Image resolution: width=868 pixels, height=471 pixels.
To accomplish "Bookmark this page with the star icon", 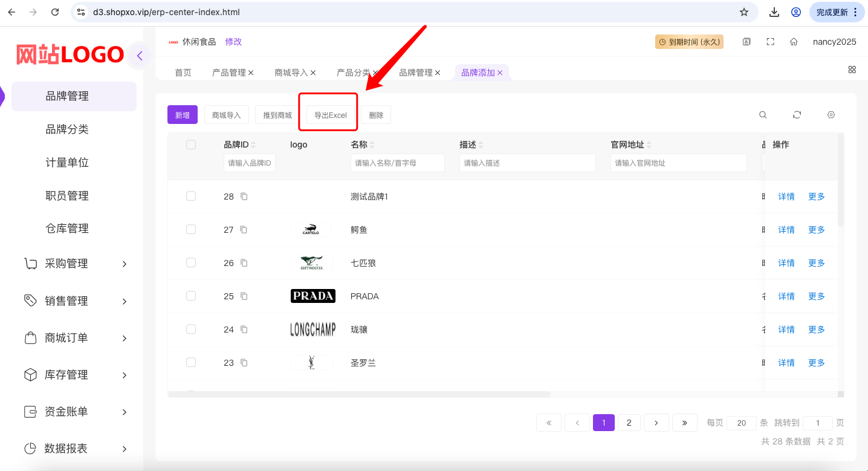I will point(744,12).
